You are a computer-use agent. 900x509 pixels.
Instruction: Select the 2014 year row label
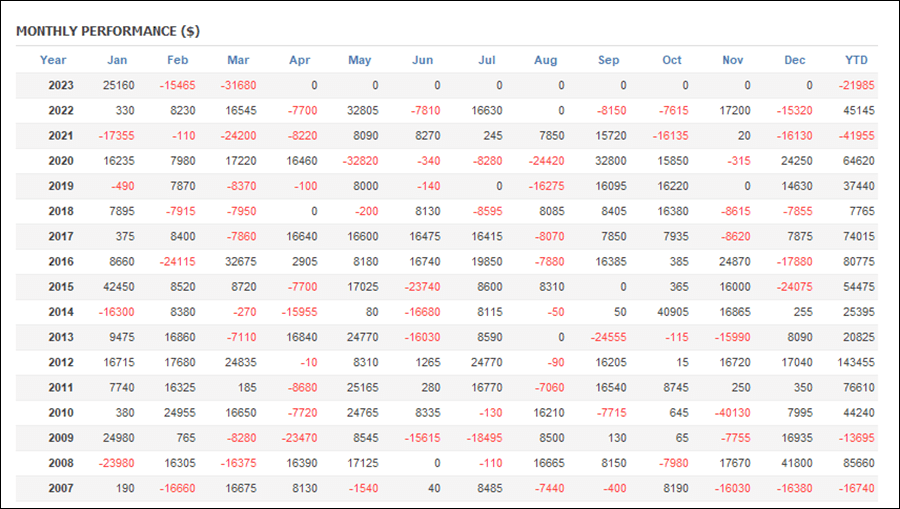point(61,312)
